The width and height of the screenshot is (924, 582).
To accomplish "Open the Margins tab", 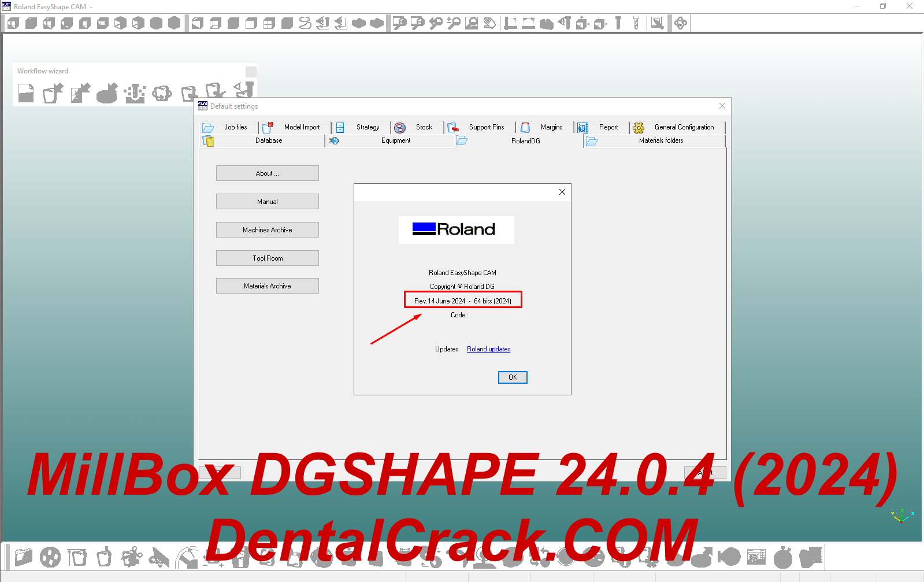I will pos(546,127).
